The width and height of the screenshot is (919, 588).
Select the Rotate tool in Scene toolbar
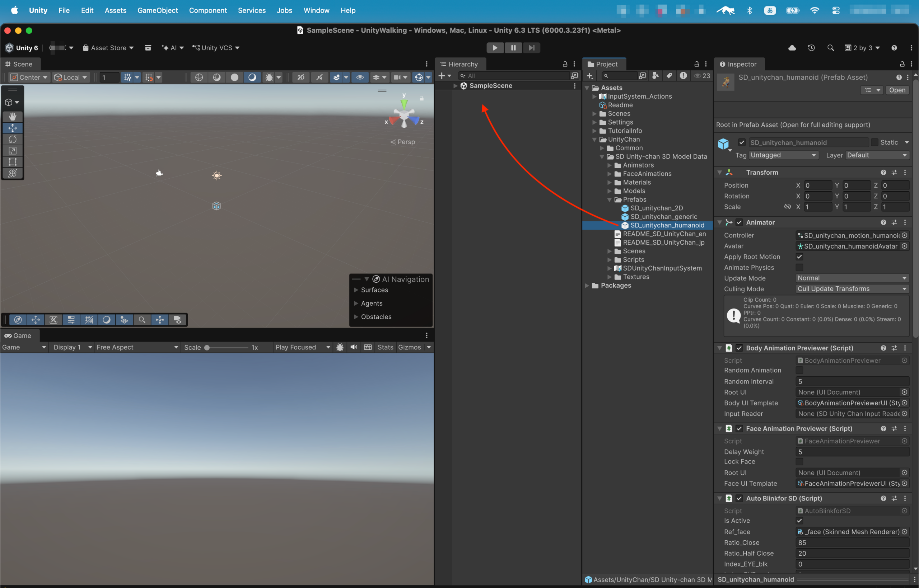(x=13, y=139)
